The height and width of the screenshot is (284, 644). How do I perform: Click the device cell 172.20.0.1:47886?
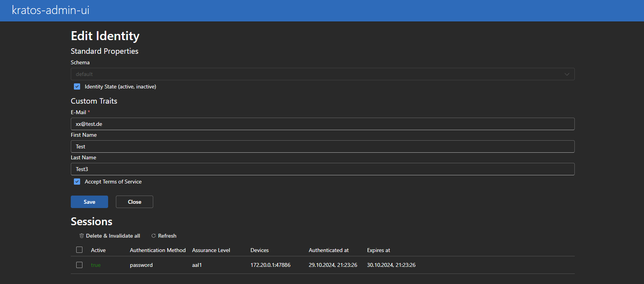click(x=270, y=265)
